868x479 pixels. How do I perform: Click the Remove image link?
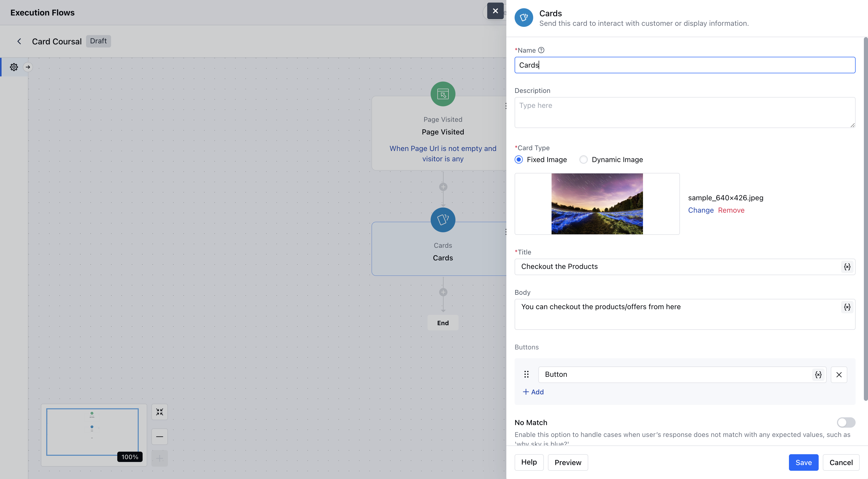tap(731, 210)
